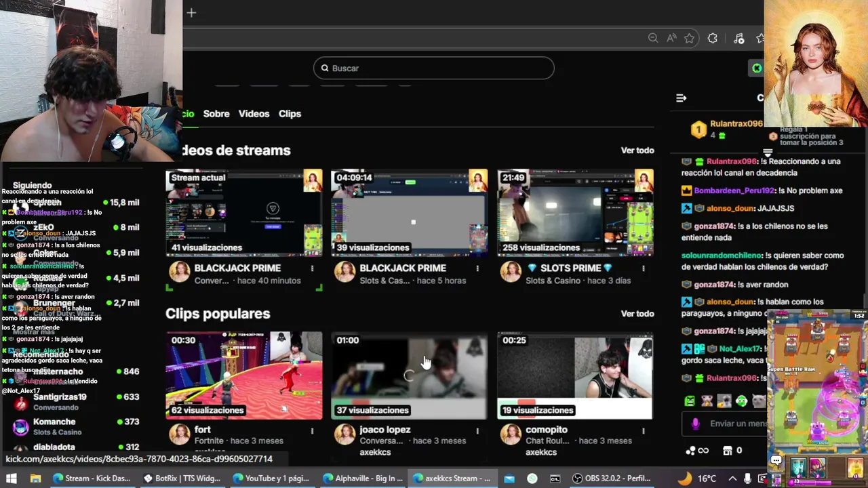Image resolution: width=868 pixels, height=488 pixels.
Task: Switch to the YouTube browser taskbar window
Action: coord(272,479)
